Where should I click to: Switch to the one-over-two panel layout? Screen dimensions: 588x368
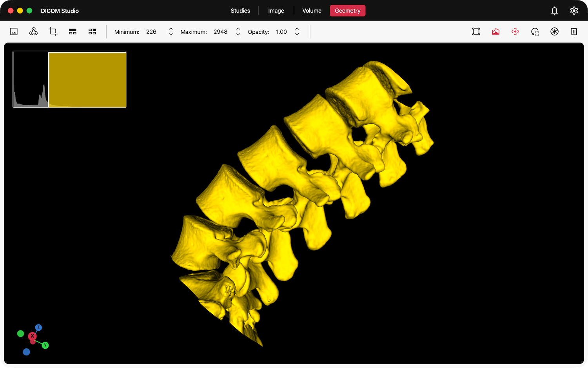[73, 32]
